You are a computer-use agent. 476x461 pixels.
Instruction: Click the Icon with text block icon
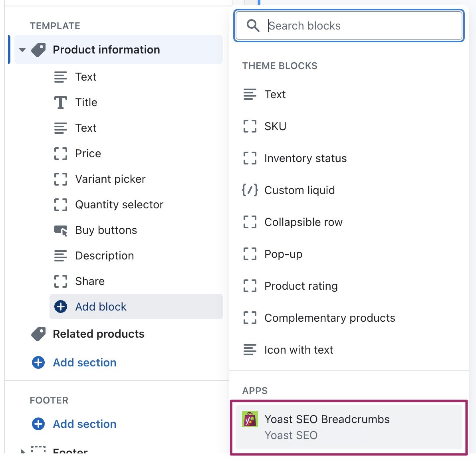(250, 350)
